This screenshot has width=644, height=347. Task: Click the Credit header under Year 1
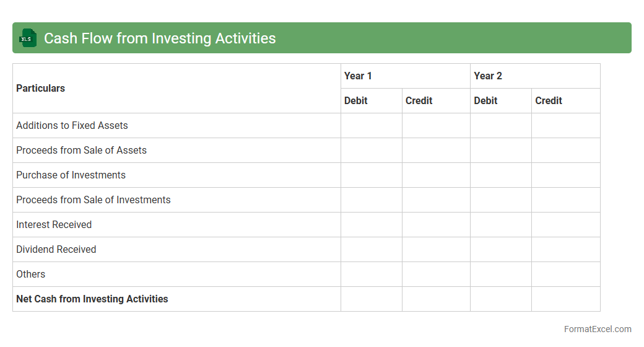point(419,101)
